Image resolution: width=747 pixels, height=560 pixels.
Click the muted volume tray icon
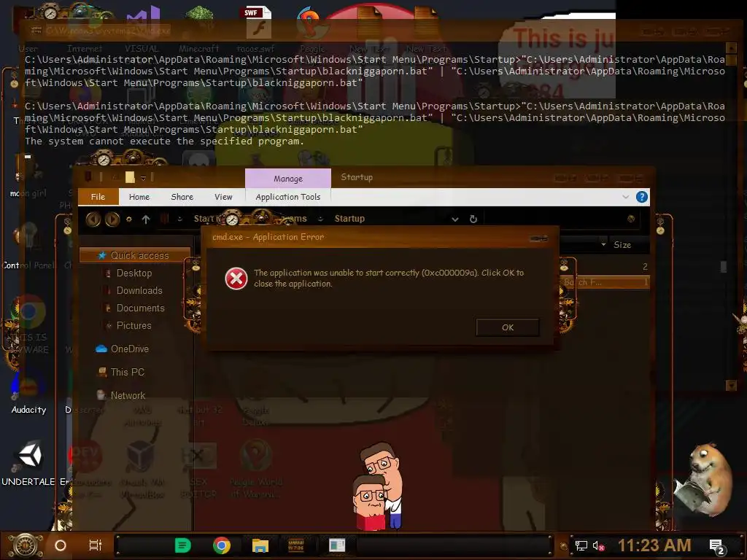coord(598,546)
